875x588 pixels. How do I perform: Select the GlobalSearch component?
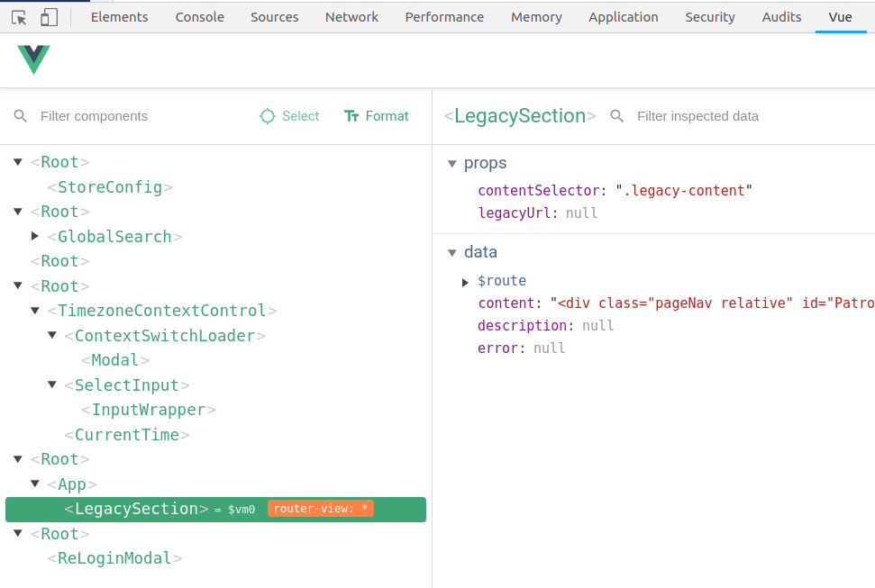(114, 237)
